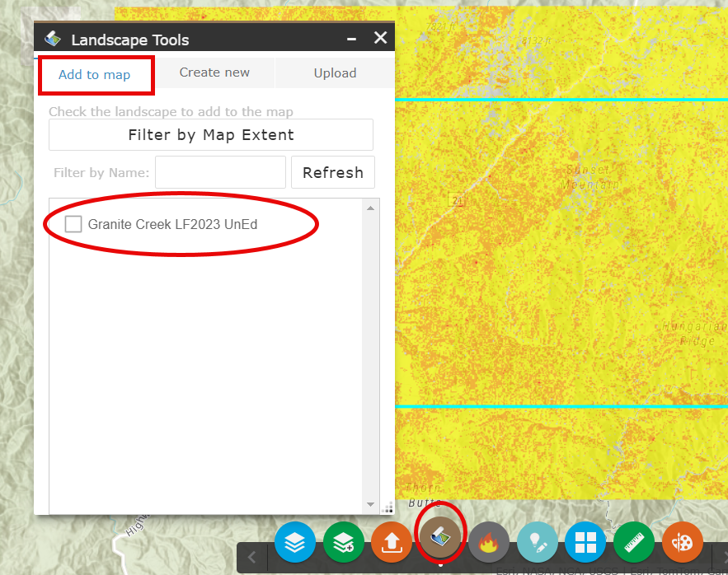Switch to the Create new tab
Viewport: 728px width, 575px height.
[x=214, y=72]
